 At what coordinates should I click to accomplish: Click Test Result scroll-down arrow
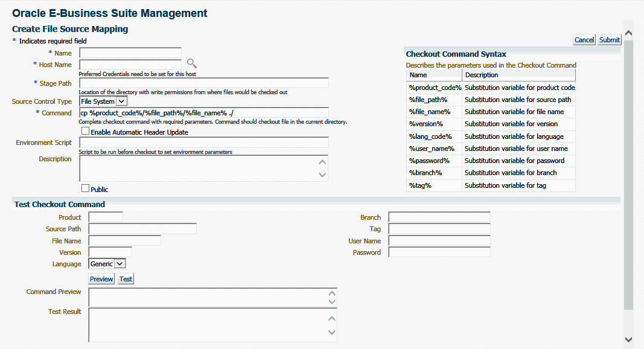click(332, 332)
